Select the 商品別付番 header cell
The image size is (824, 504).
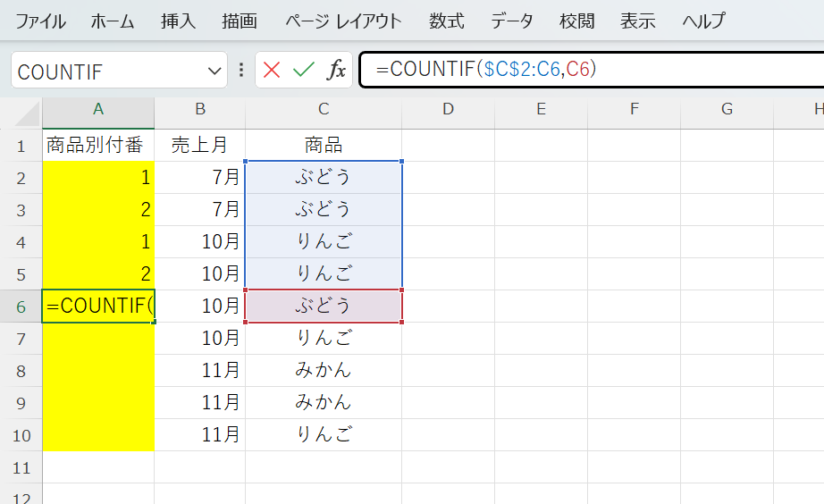[x=98, y=146]
